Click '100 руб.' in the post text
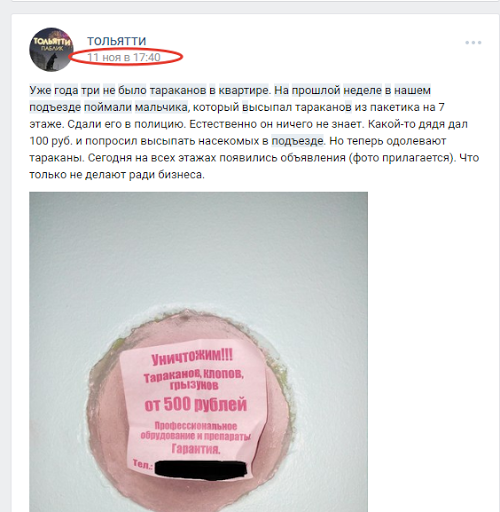The width and height of the screenshot is (500, 512). pos(51,141)
